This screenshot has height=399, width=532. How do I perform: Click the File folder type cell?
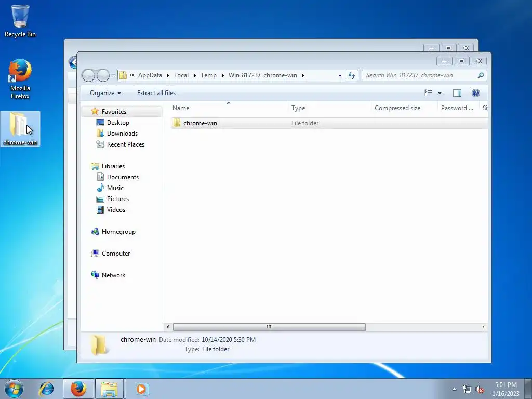[x=304, y=123]
